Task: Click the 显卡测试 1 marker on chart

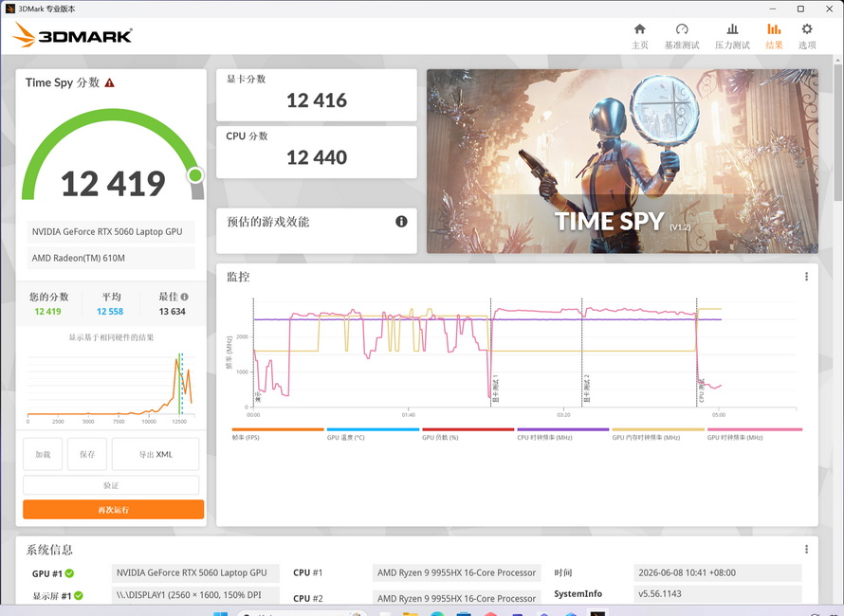Action: (x=495, y=389)
